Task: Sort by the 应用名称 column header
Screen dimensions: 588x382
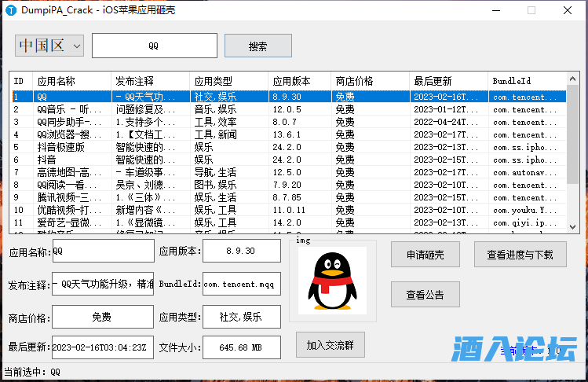Action: coord(72,81)
